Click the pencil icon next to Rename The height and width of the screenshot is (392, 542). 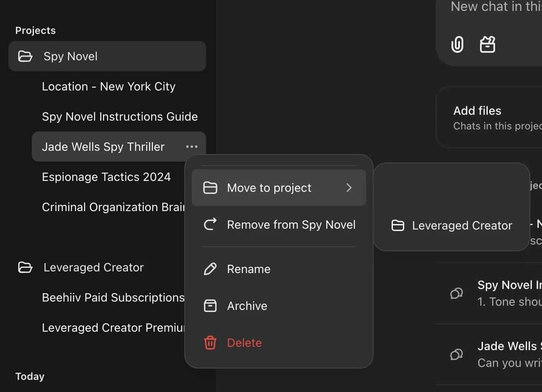210,269
